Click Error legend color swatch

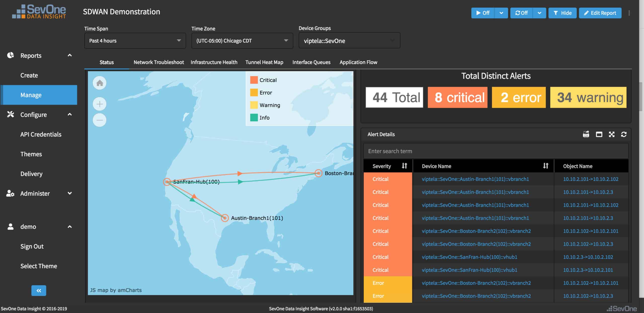click(x=254, y=92)
